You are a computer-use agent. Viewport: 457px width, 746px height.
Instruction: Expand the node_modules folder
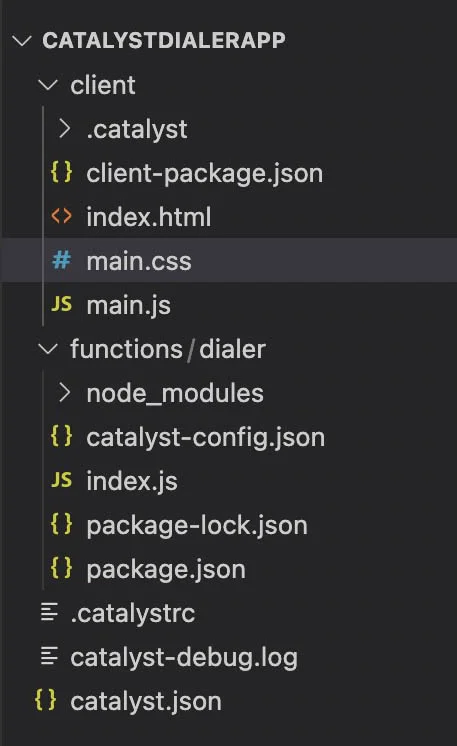pyautogui.click(x=64, y=393)
